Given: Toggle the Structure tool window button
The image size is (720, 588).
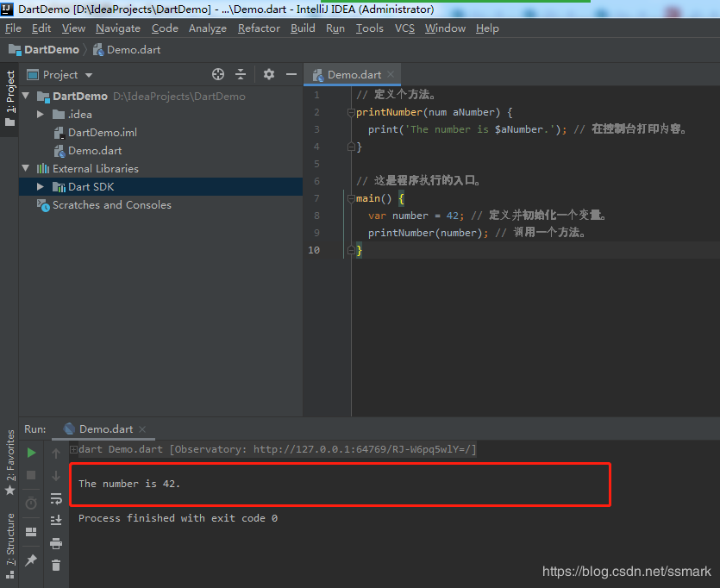Looking at the screenshot, I should pos(9,547).
